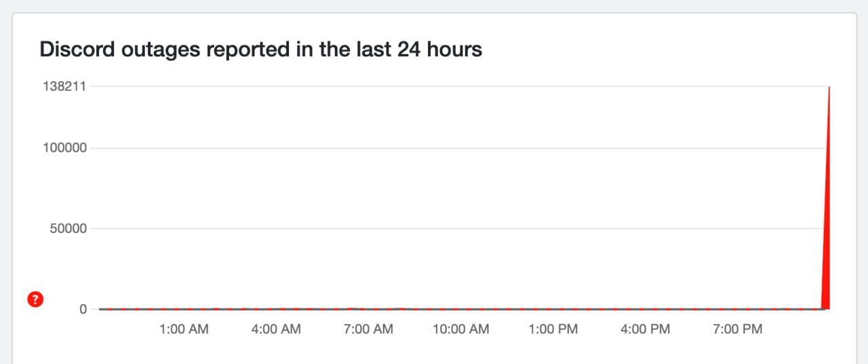868x364 pixels.
Task: Click the base of the red outage spike
Action: pos(826,306)
